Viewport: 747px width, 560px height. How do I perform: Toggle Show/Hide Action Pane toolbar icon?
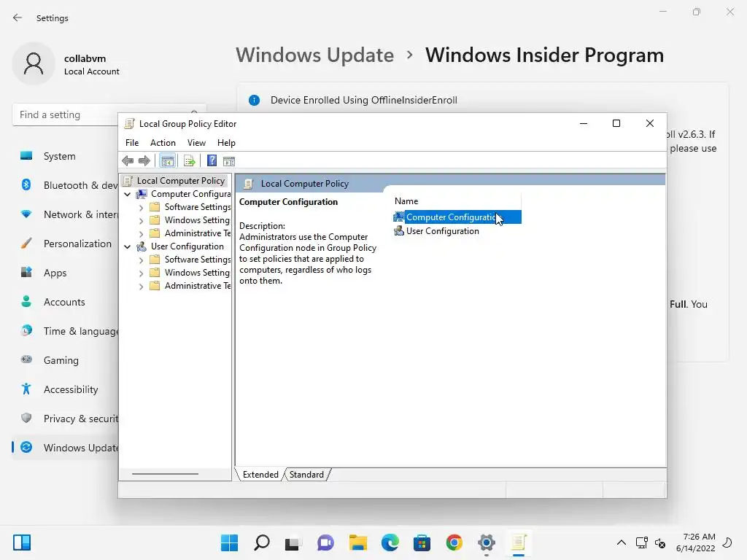click(x=229, y=161)
